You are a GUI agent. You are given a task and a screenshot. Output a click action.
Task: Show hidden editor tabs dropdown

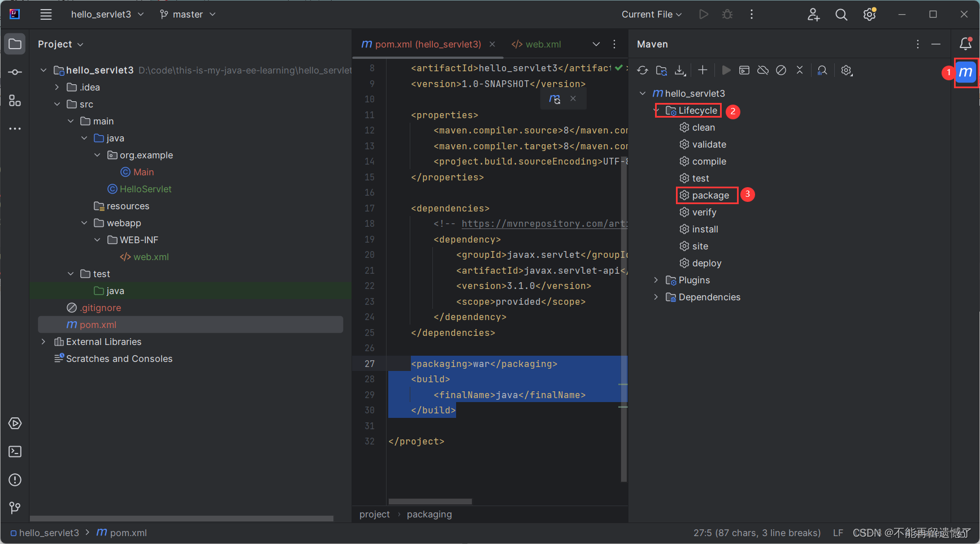596,44
